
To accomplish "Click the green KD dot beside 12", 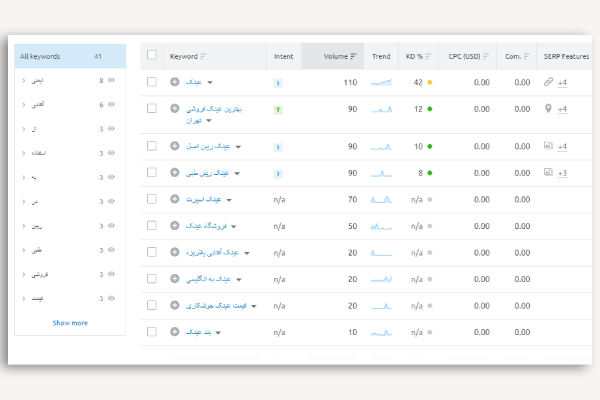I will (430, 109).
